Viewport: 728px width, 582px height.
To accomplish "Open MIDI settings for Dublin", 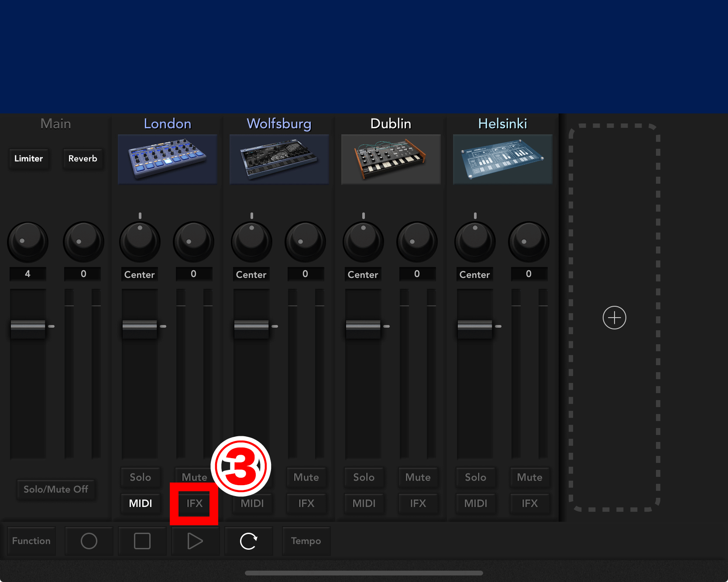I will click(364, 503).
